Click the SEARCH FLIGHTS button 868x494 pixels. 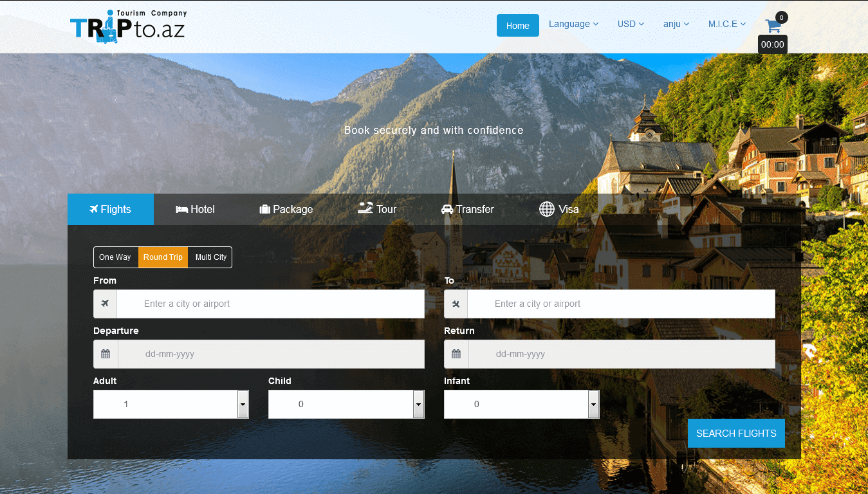click(736, 433)
